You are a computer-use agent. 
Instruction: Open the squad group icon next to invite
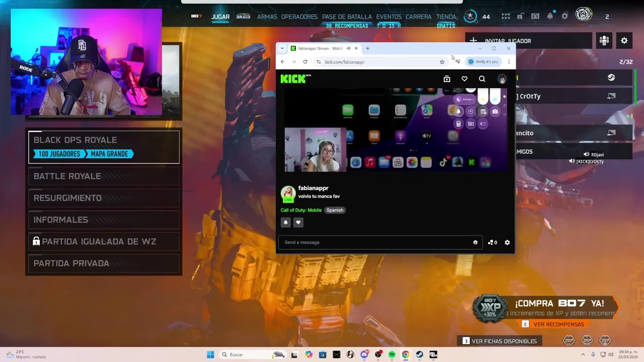click(604, 41)
